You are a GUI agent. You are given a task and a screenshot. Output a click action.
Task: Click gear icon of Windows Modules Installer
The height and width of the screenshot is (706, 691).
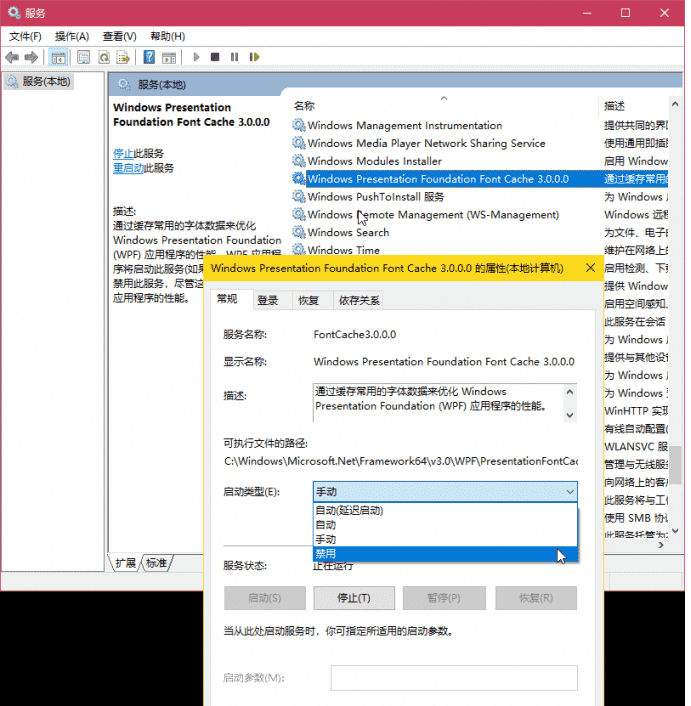[x=299, y=161]
